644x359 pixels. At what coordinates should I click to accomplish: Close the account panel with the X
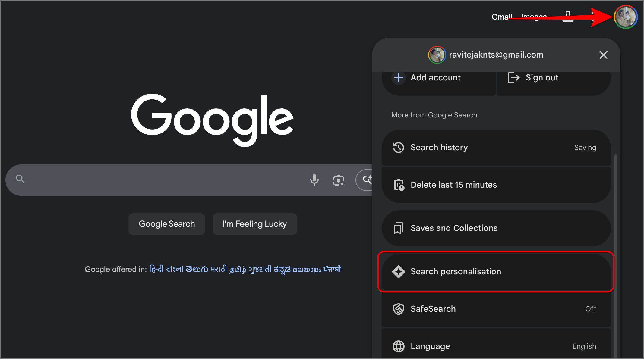pyautogui.click(x=603, y=55)
